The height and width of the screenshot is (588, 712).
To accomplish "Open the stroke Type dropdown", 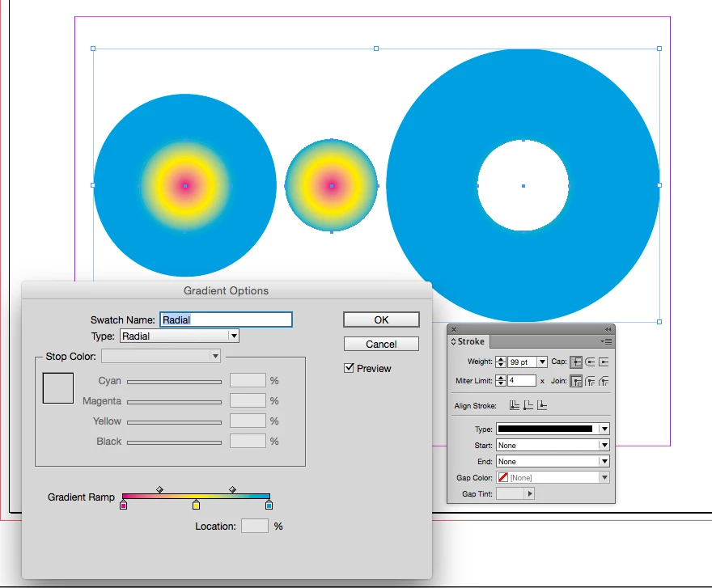I will 553,429.
